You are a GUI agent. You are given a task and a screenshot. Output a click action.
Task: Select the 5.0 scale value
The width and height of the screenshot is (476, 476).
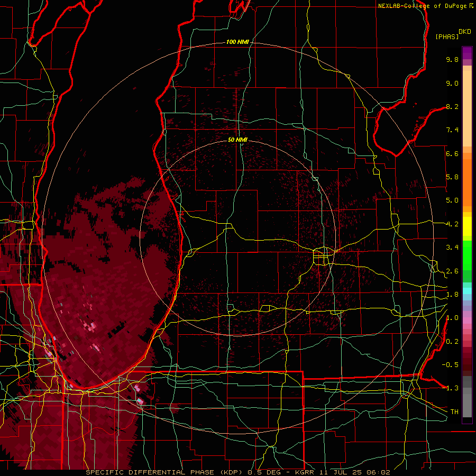[x=452, y=200]
